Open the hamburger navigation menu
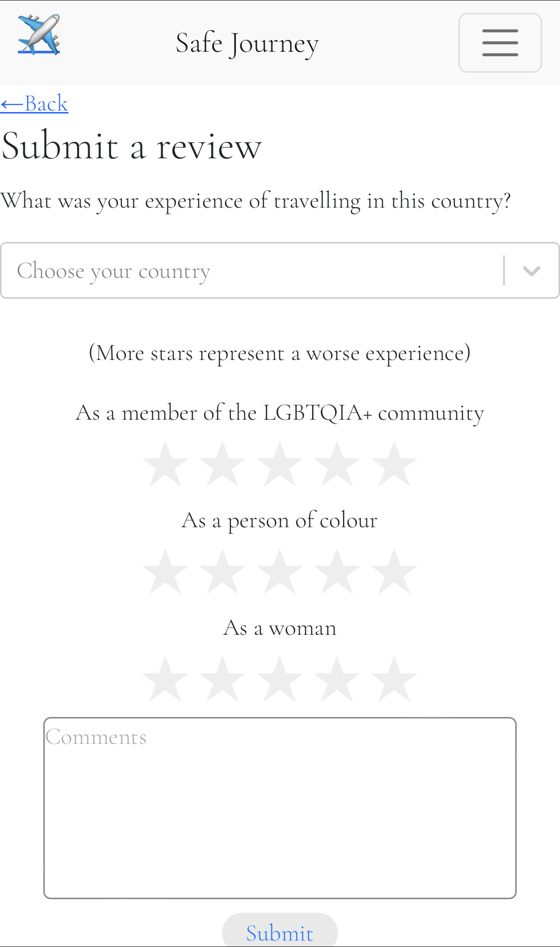 click(x=500, y=43)
